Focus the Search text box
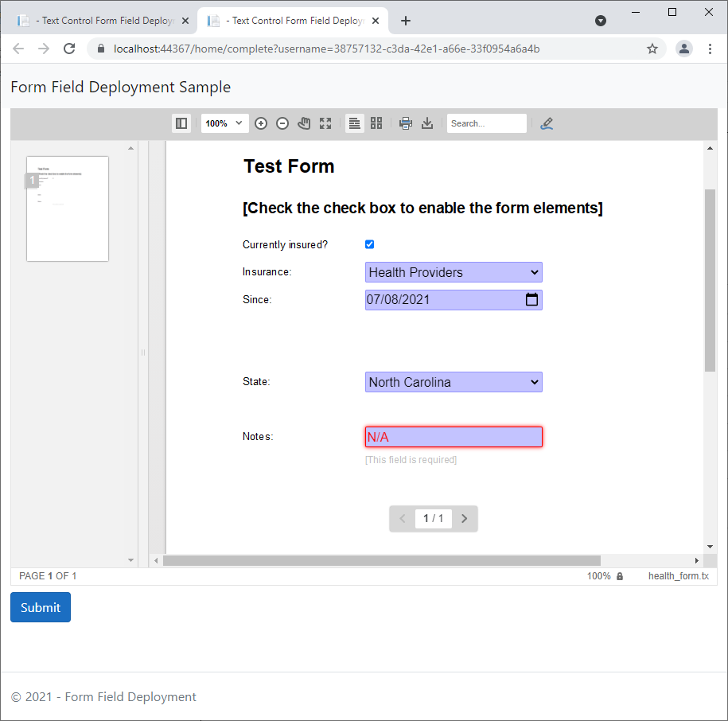728x721 pixels. pos(487,123)
